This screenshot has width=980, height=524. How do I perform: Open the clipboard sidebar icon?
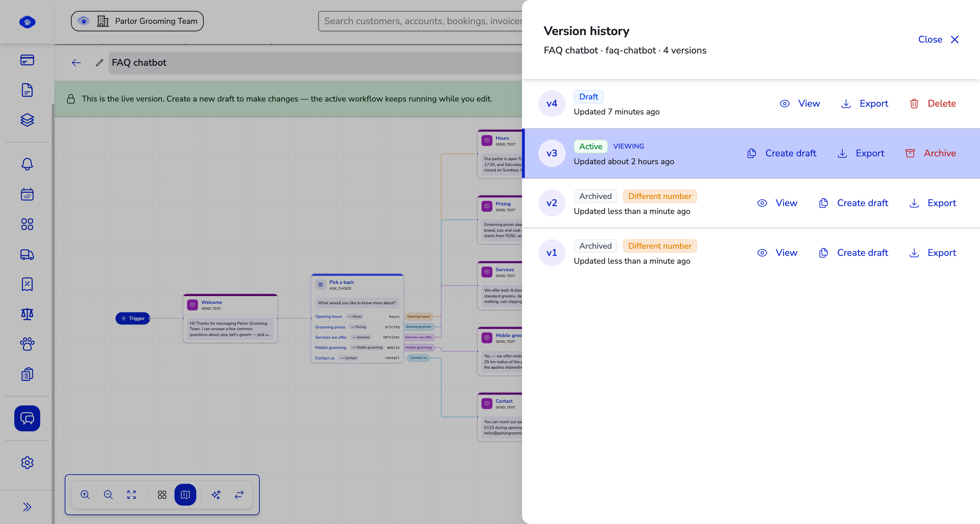(x=27, y=374)
